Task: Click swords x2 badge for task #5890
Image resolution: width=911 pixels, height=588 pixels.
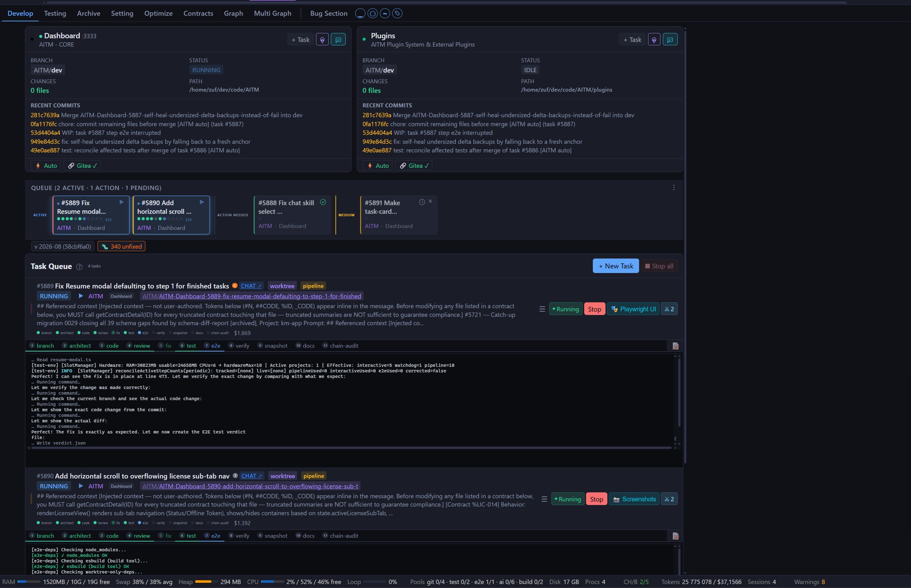Action: 669,499
